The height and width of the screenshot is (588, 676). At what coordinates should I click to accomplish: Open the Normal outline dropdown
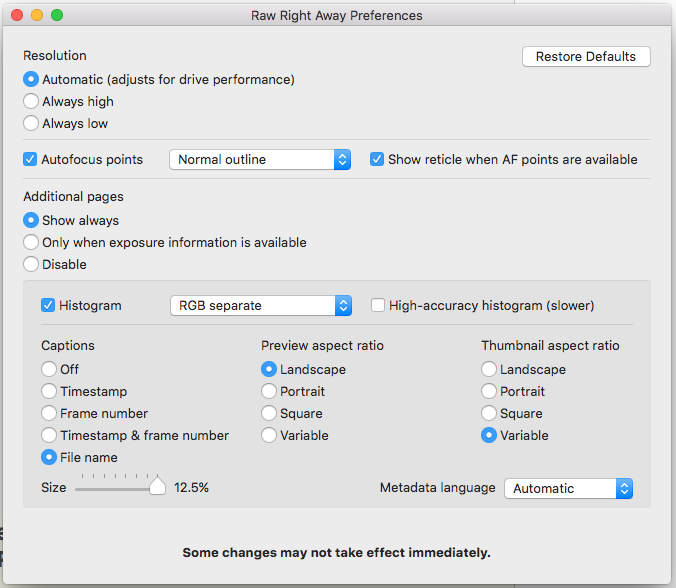[260, 159]
